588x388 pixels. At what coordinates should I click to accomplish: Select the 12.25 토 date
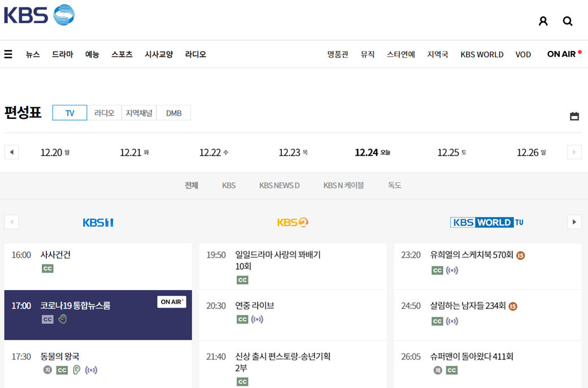pyautogui.click(x=451, y=152)
